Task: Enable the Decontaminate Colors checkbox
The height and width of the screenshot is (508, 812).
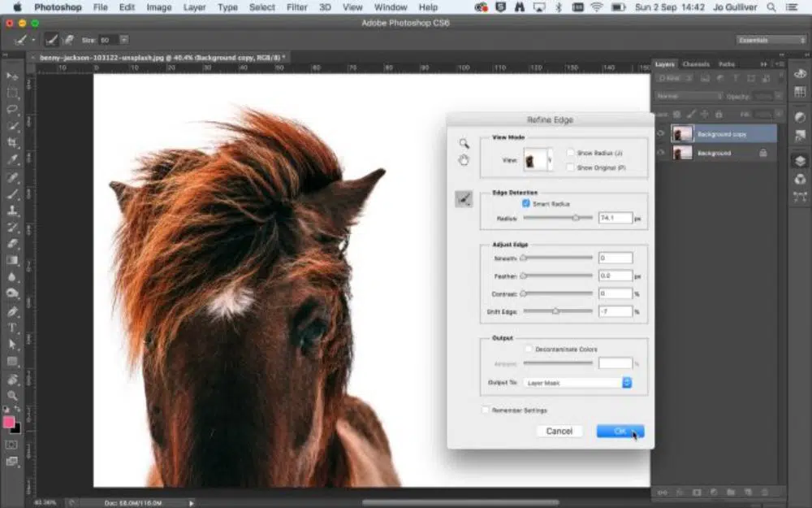Action: tap(529, 350)
